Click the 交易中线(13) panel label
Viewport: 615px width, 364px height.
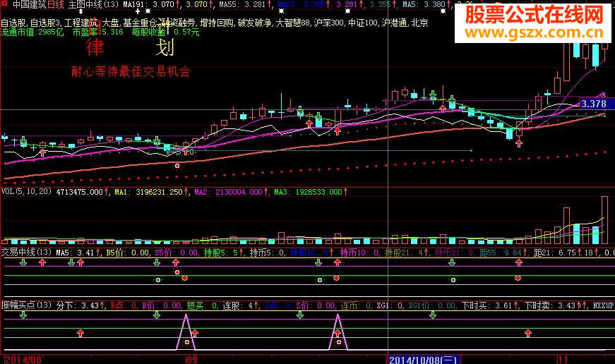[26, 253]
